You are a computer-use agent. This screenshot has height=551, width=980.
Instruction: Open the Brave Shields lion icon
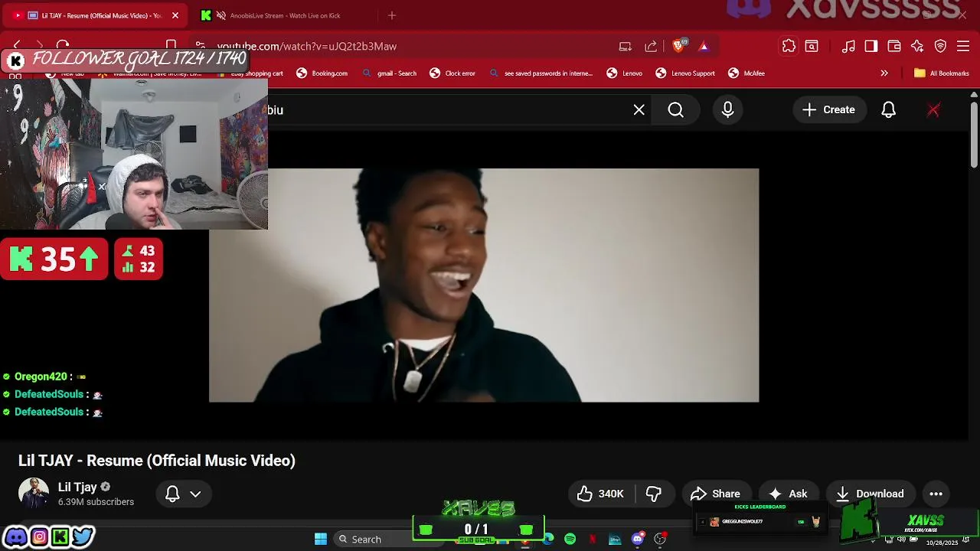click(678, 46)
